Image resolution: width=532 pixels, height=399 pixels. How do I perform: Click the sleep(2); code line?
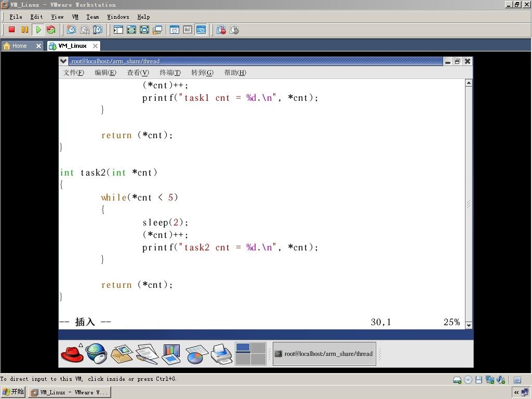coord(165,222)
